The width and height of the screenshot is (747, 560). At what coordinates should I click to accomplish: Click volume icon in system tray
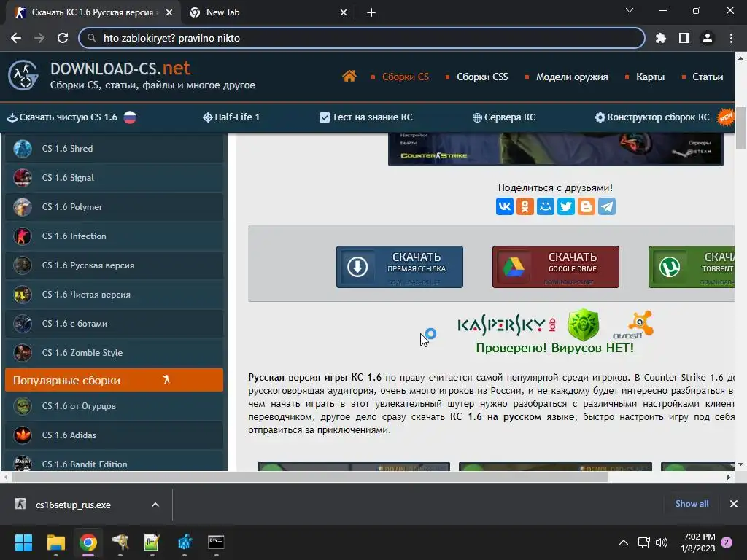click(x=661, y=542)
